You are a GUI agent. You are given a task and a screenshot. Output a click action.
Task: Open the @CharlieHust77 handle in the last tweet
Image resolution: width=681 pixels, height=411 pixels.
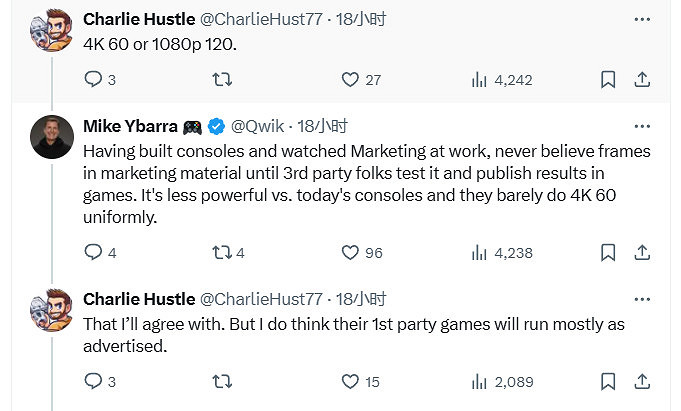click(x=262, y=299)
